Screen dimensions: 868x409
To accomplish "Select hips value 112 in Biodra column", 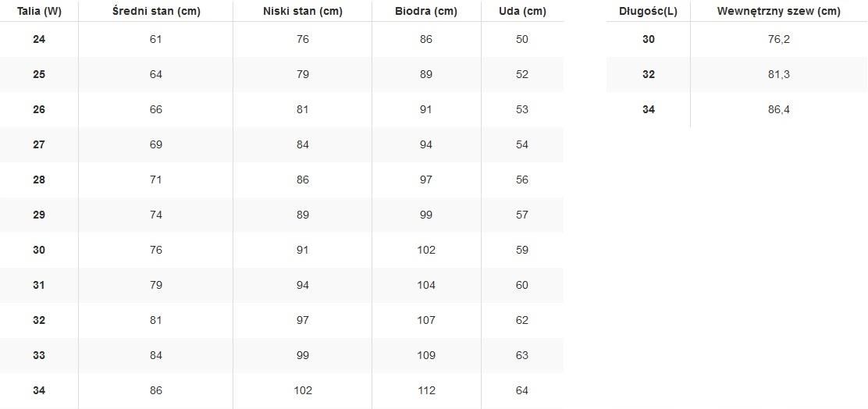I will coord(426,390).
